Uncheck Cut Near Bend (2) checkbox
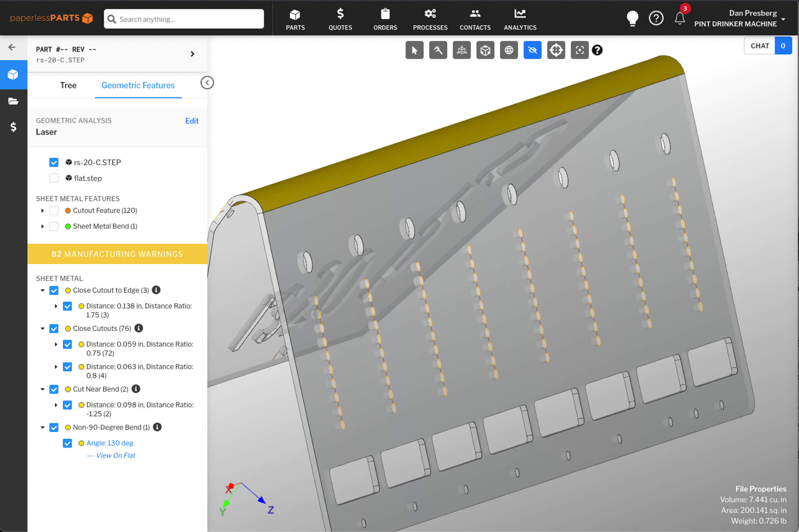The width and height of the screenshot is (799, 532). (54, 389)
